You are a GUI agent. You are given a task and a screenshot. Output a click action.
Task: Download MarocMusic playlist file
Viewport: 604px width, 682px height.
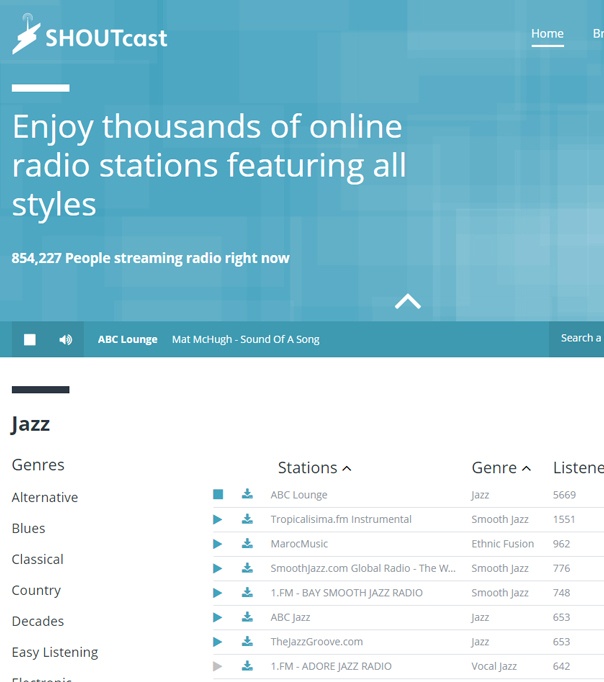(x=247, y=543)
